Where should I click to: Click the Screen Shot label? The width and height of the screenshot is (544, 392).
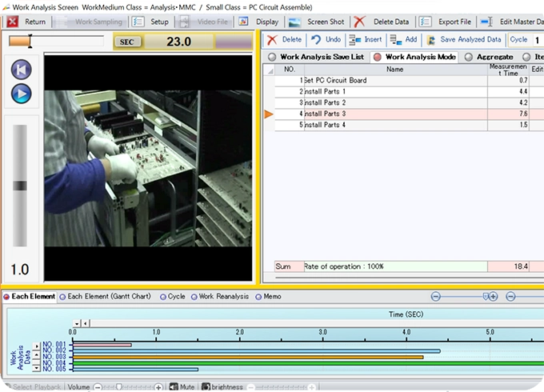click(326, 22)
